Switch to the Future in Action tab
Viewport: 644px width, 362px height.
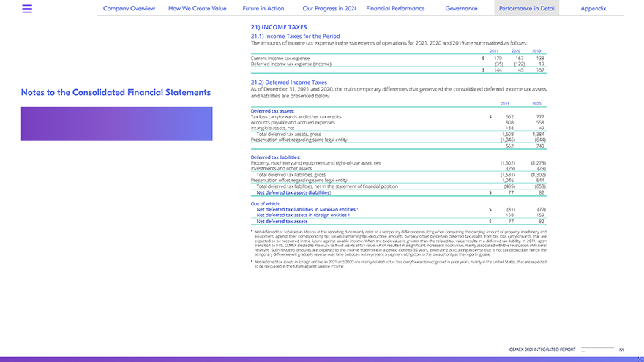point(263,9)
